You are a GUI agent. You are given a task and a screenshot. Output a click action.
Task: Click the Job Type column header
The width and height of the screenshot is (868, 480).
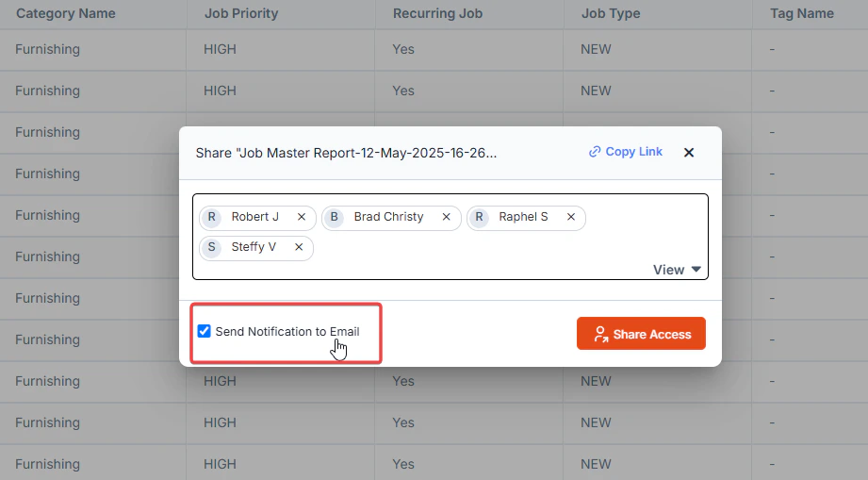(x=611, y=14)
